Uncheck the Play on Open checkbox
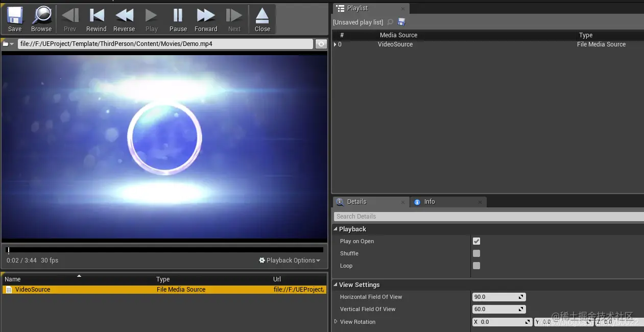 (x=476, y=241)
